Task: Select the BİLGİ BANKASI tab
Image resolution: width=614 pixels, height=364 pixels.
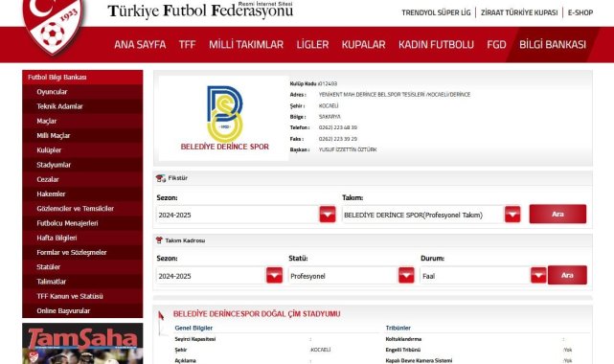Action: pyautogui.click(x=553, y=45)
